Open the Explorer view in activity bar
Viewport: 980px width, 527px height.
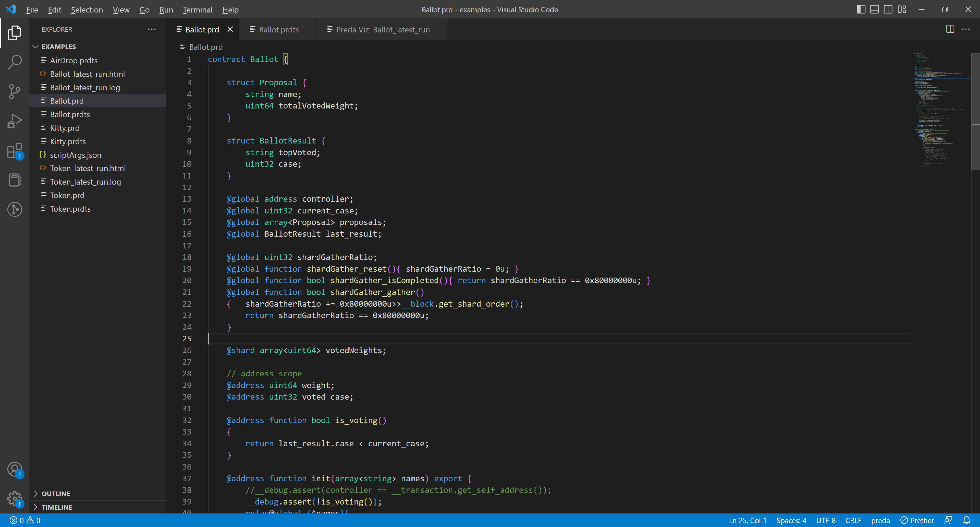click(x=15, y=33)
